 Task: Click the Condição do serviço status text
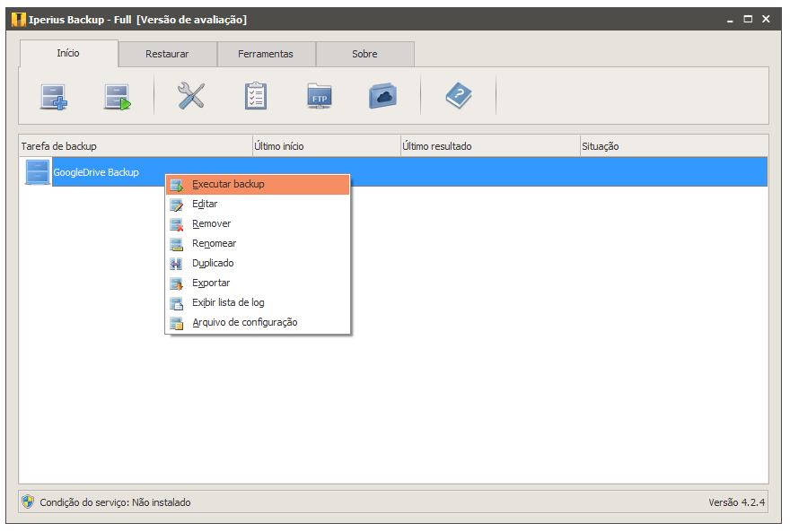(116, 502)
